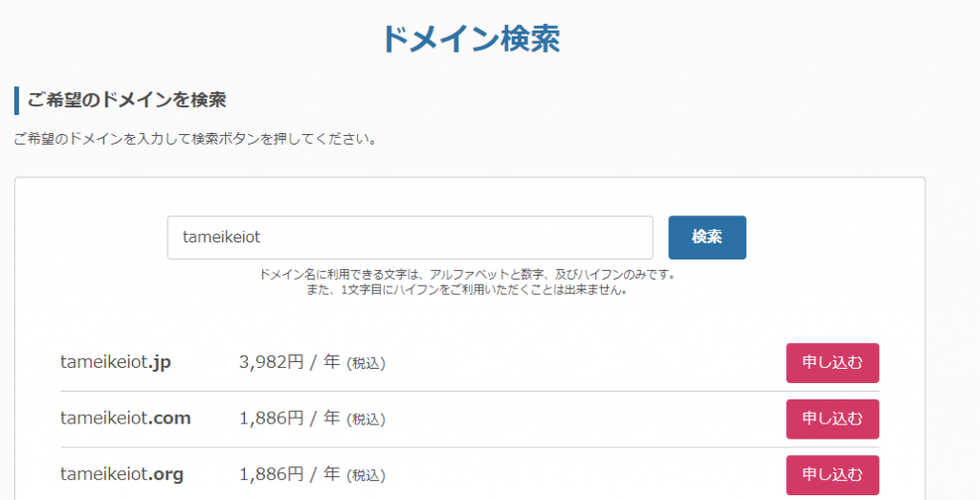980x500 pixels.
Task: Click the blue accent bar beside the section heading
Action: [16, 100]
